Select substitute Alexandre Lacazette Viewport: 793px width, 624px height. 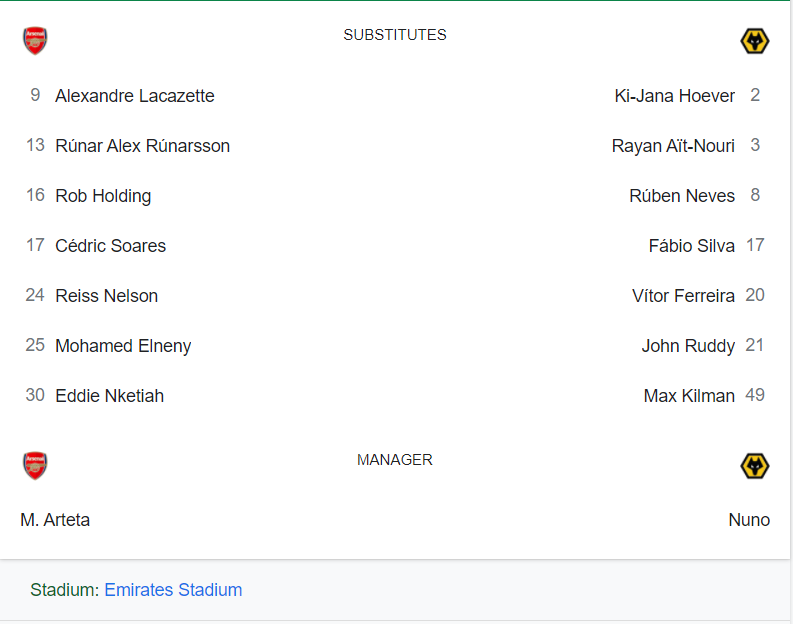134,96
